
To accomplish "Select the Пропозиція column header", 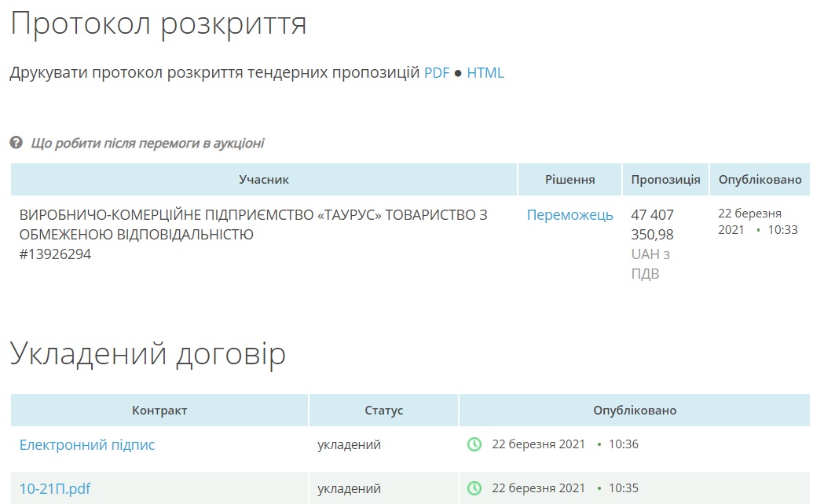I will (x=666, y=180).
